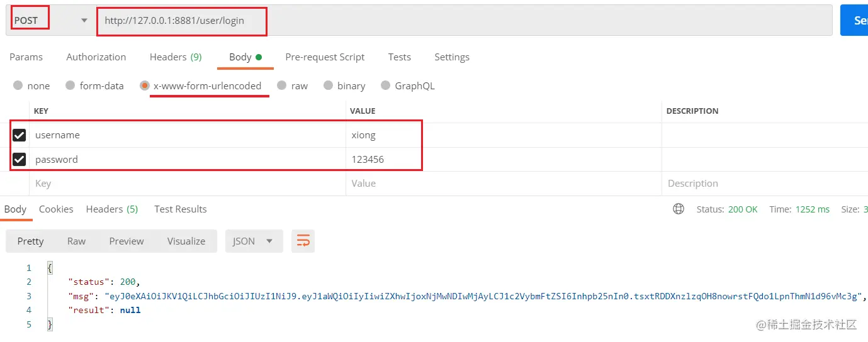Viewport: 868px width, 342px height.
Task: Click the KEY column header
Action: click(x=41, y=111)
